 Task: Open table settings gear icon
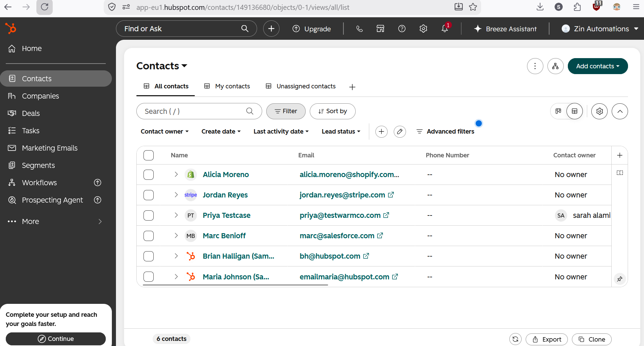[x=599, y=111]
